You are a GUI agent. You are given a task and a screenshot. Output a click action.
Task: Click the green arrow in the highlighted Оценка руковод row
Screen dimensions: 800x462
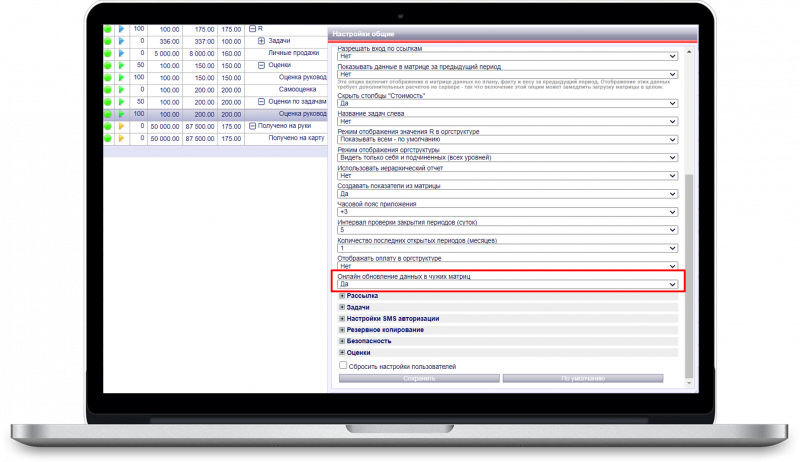coord(121,114)
